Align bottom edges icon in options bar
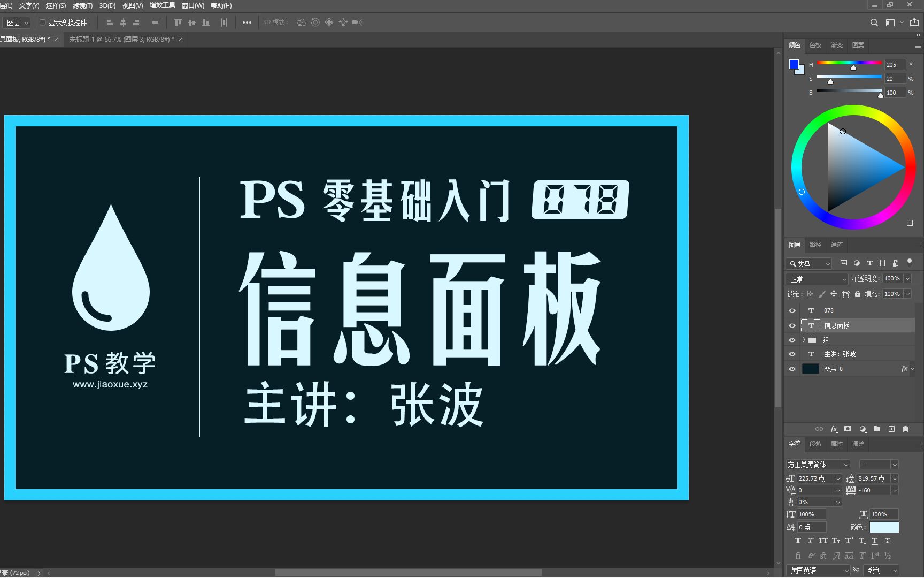 point(206,22)
